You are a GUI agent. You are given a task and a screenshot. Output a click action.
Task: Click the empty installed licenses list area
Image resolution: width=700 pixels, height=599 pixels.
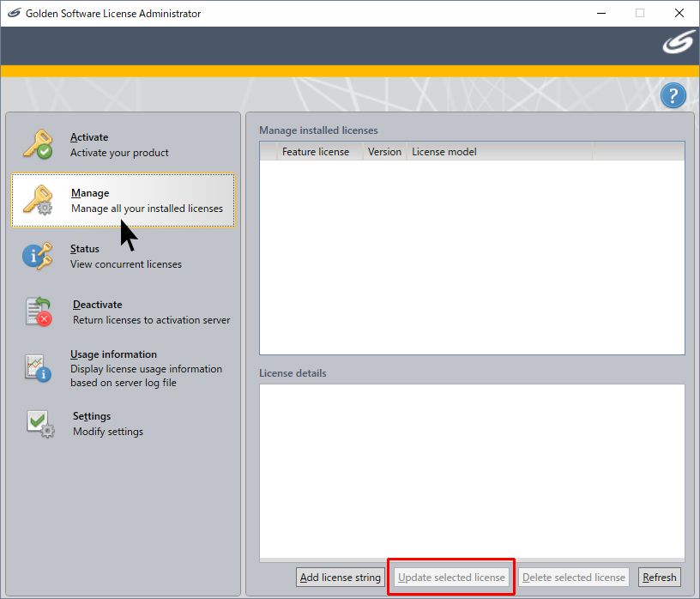pyautogui.click(x=472, y=257)
